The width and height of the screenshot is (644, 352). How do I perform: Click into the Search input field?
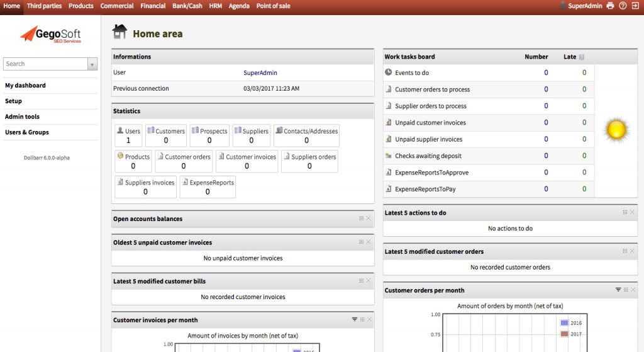pos(45,64)
